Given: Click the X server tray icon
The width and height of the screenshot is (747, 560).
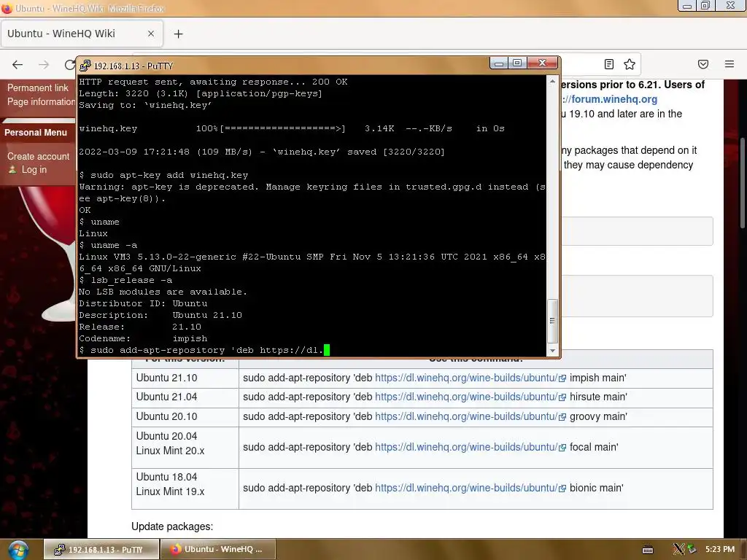Looking at the screenshot, I should point(678,549).
